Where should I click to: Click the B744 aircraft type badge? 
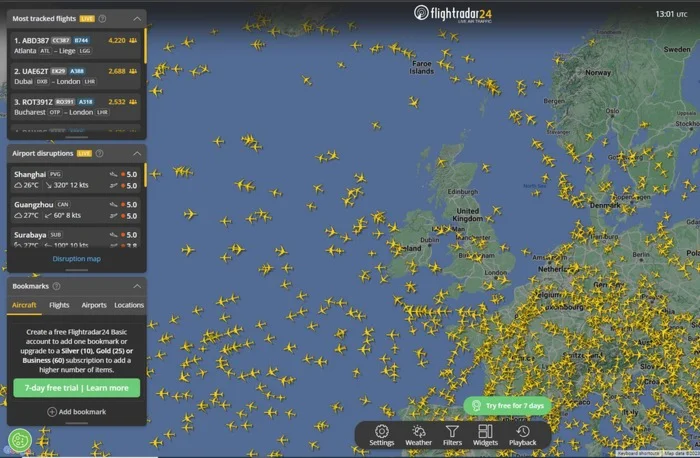pyautogui.click(x=82, y=40)
